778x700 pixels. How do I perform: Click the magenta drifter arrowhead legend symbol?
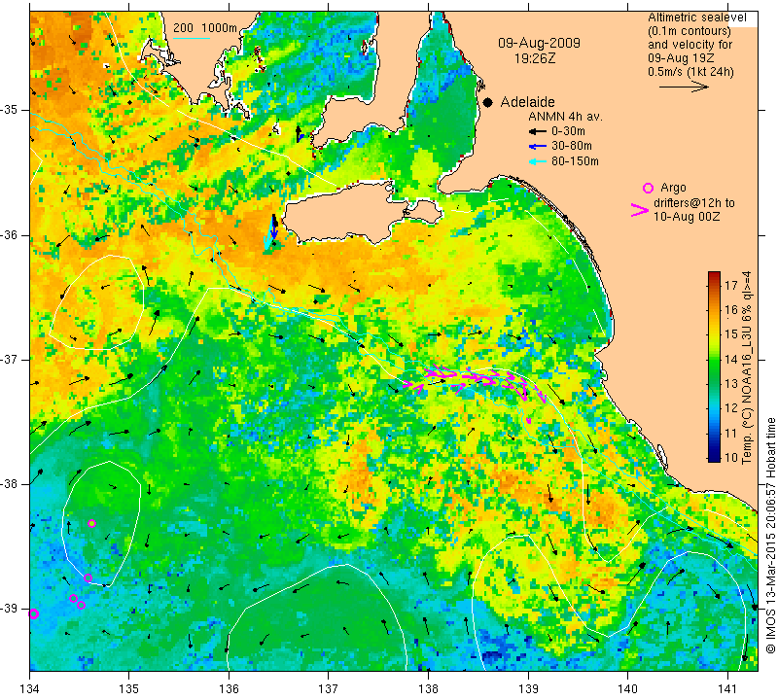coord(640,210)
